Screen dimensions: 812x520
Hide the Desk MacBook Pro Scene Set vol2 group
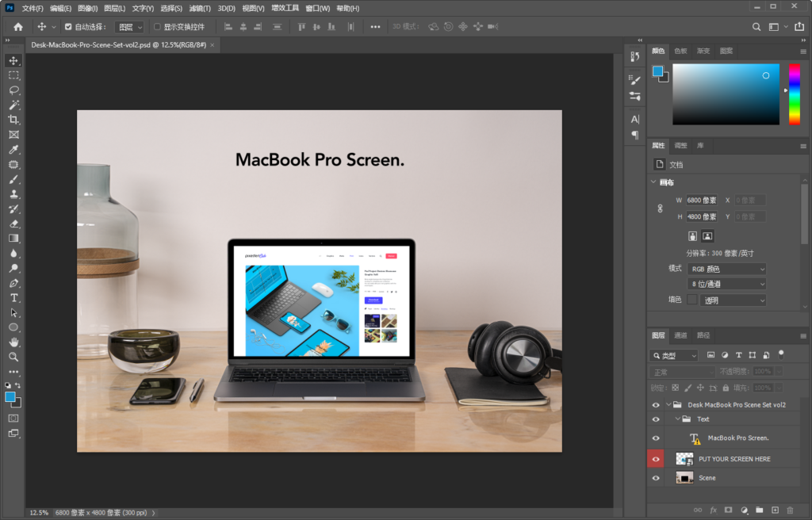click(656, 405)
